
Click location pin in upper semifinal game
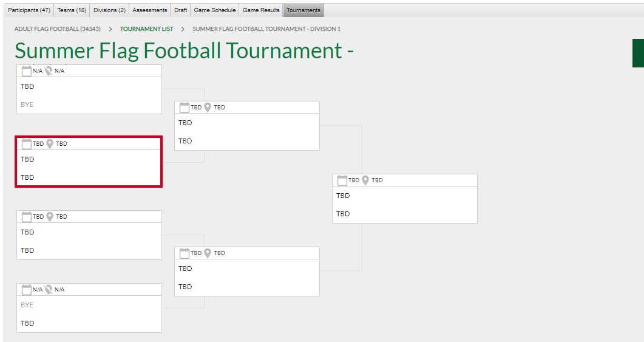208,108
